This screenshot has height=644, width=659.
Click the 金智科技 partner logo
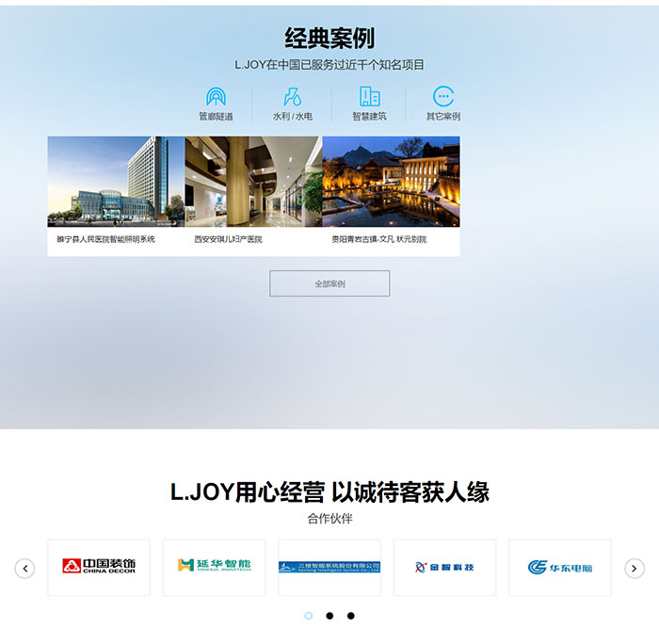coord(444,567)
